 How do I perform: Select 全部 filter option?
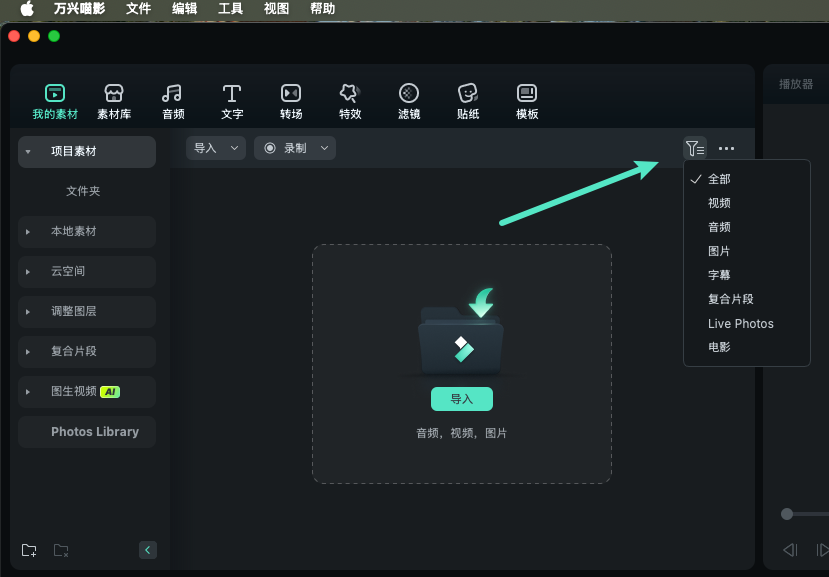[719, 179]
